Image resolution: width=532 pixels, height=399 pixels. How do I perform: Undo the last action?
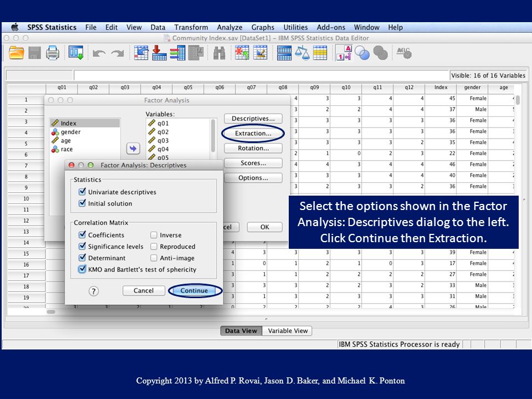[x=99, y=53]
